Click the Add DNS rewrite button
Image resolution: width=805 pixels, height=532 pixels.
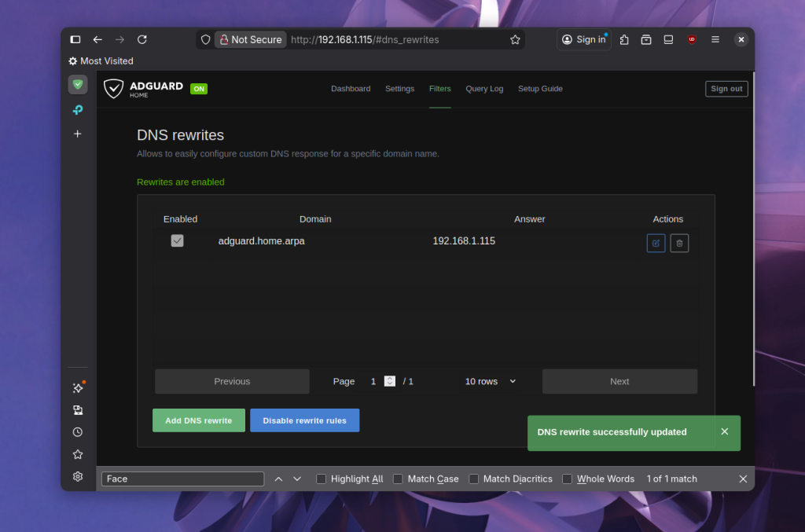click(199, 420)
